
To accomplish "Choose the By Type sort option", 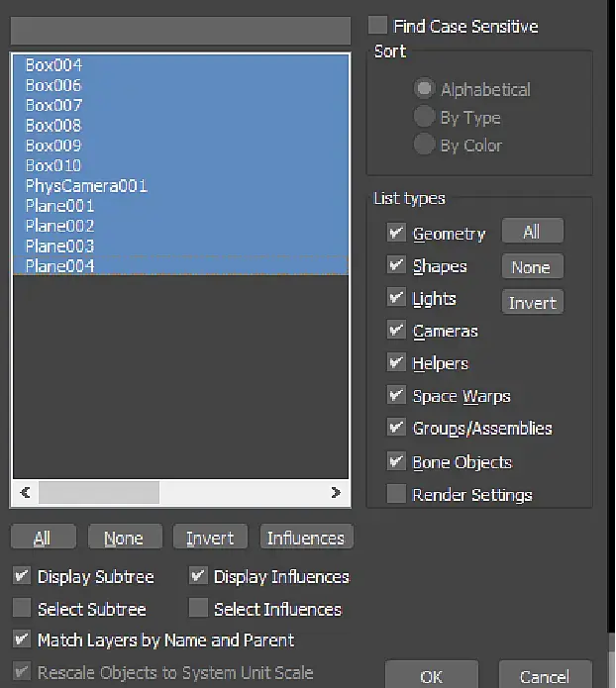I will pos(425,118).
